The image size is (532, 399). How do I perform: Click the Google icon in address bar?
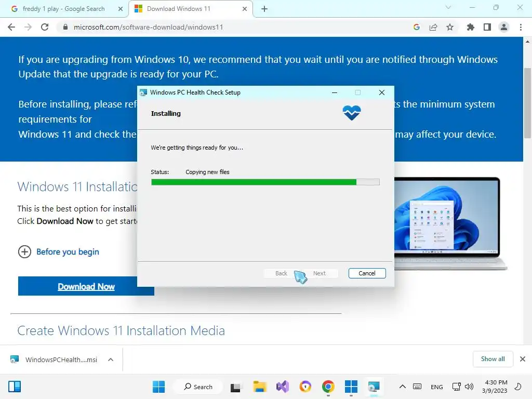click(x=417, y=27)
